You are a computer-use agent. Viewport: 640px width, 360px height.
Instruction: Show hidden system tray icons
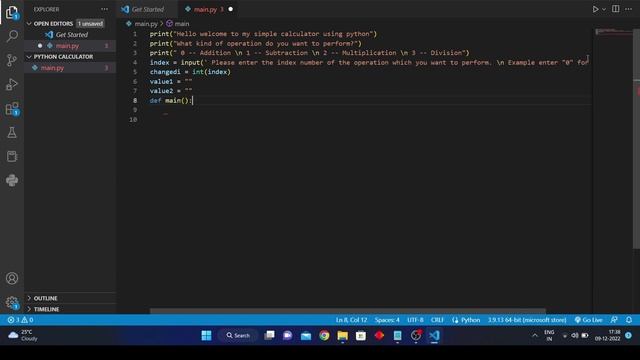[535, 336]
